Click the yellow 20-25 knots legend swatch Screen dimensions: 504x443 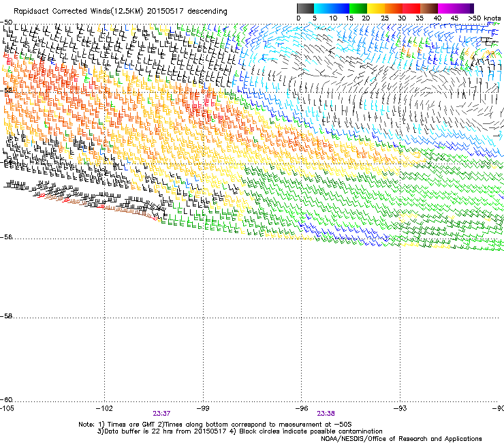(x=376, y=8)
